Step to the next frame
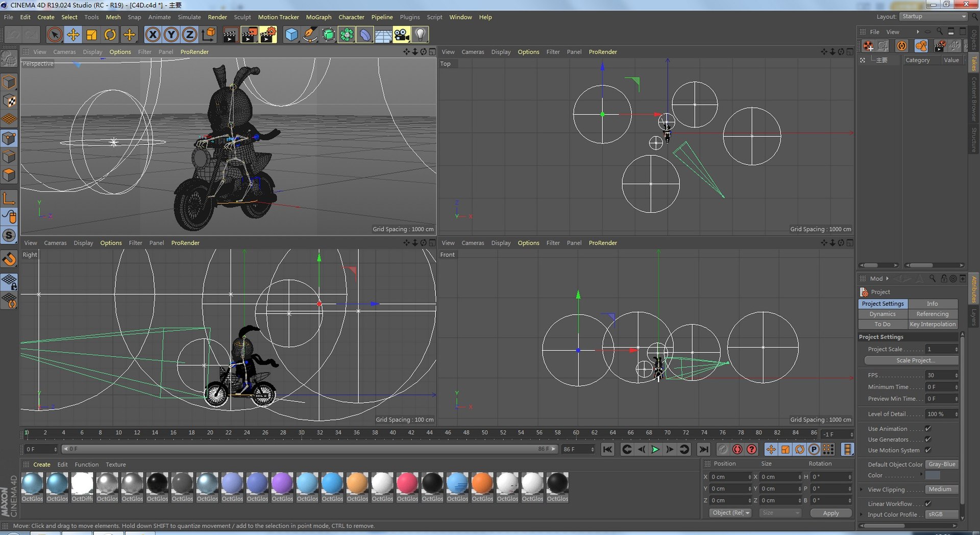 coord(670,449)
